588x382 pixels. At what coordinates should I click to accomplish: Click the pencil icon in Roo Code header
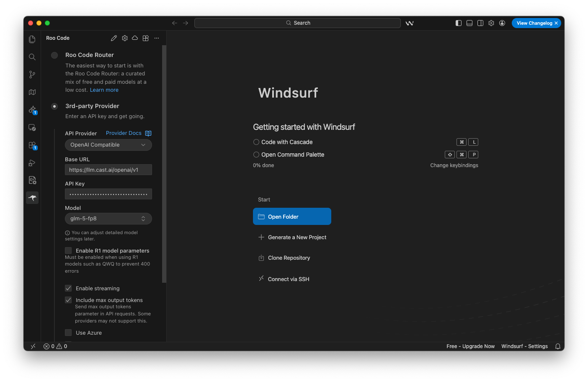(x=114, y=38)
